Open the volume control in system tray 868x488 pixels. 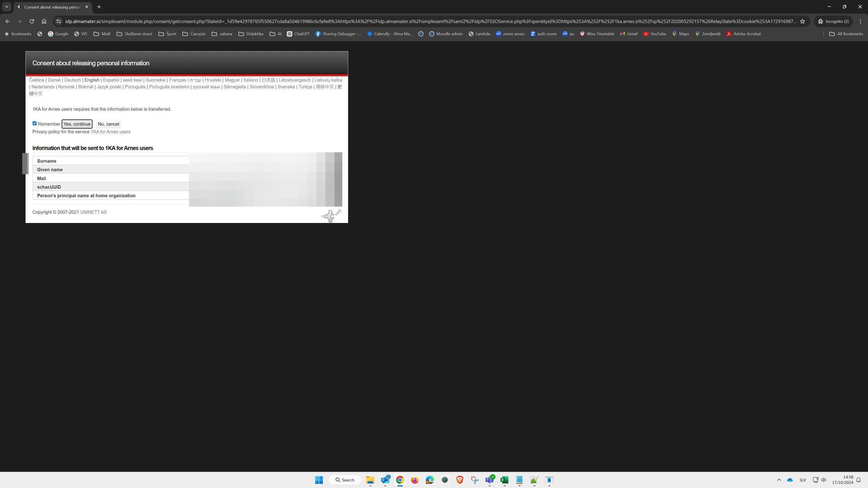[824, 480]
